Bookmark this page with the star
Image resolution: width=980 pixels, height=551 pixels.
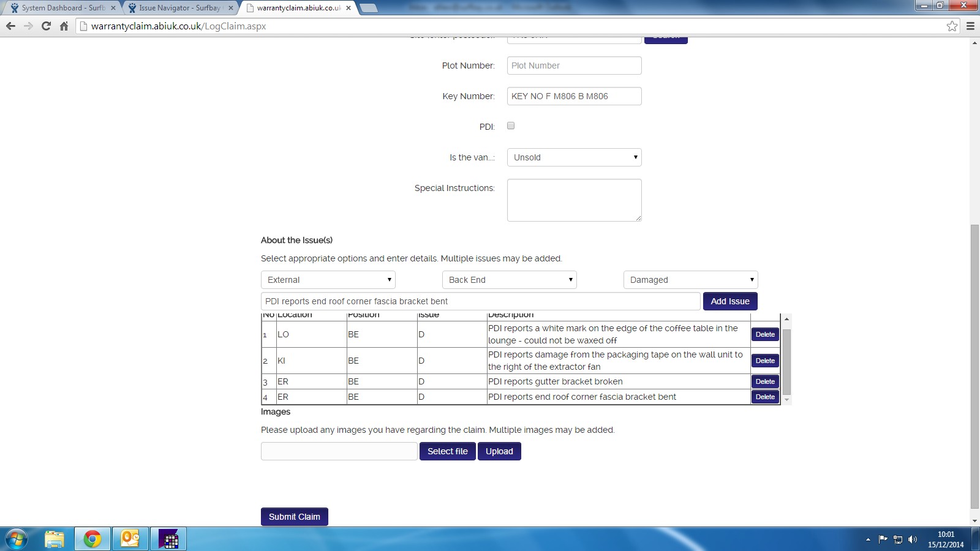[x=952, y=26]
